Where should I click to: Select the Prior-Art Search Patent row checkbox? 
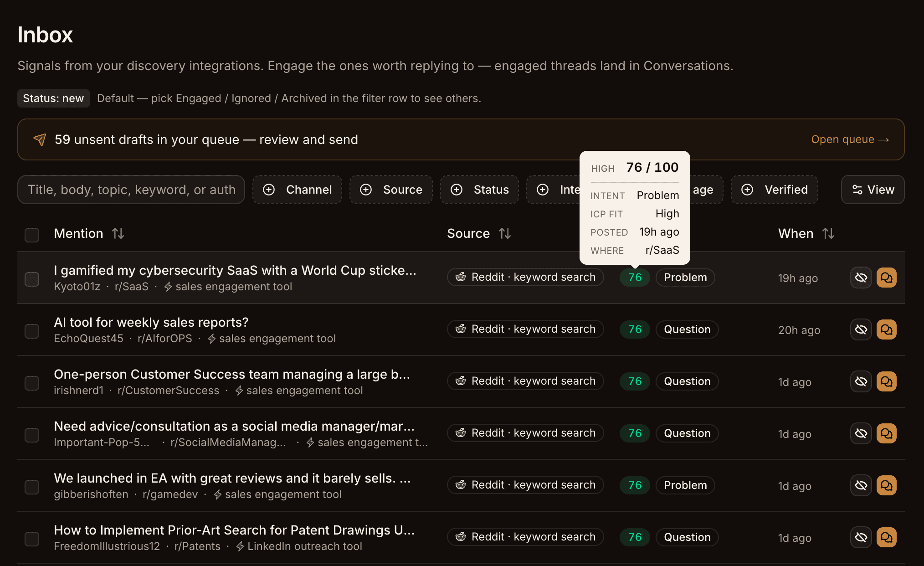point(32,539)
